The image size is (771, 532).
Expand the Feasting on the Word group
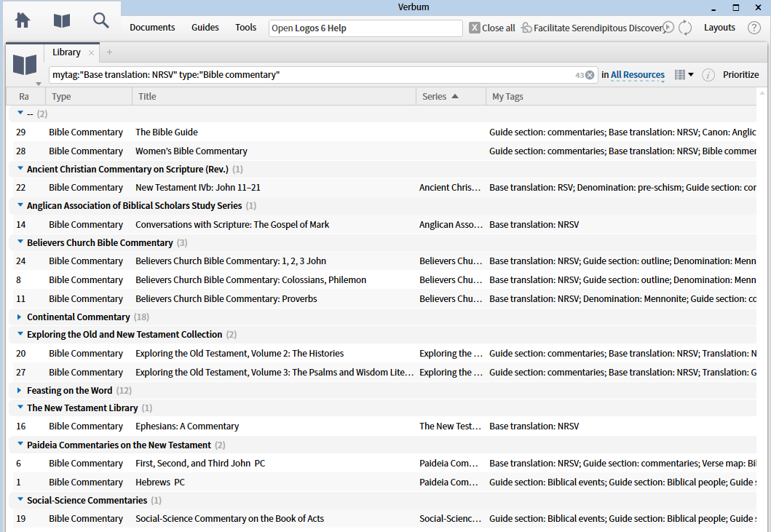tap(19, 390)
